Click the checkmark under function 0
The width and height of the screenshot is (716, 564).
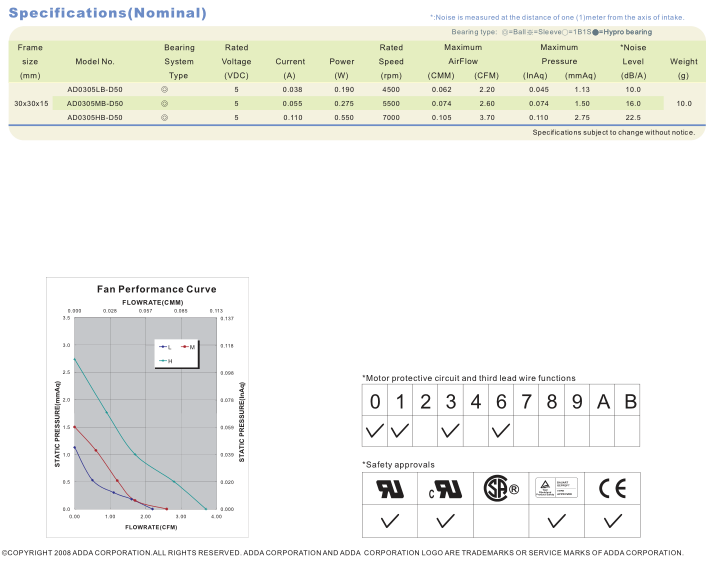click(375, 430)
